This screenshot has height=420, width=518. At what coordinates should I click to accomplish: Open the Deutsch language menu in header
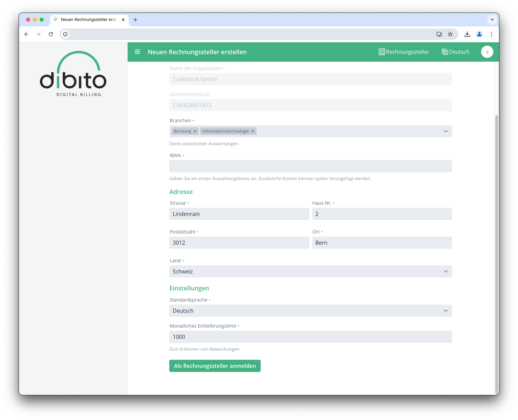coord(456,52)
